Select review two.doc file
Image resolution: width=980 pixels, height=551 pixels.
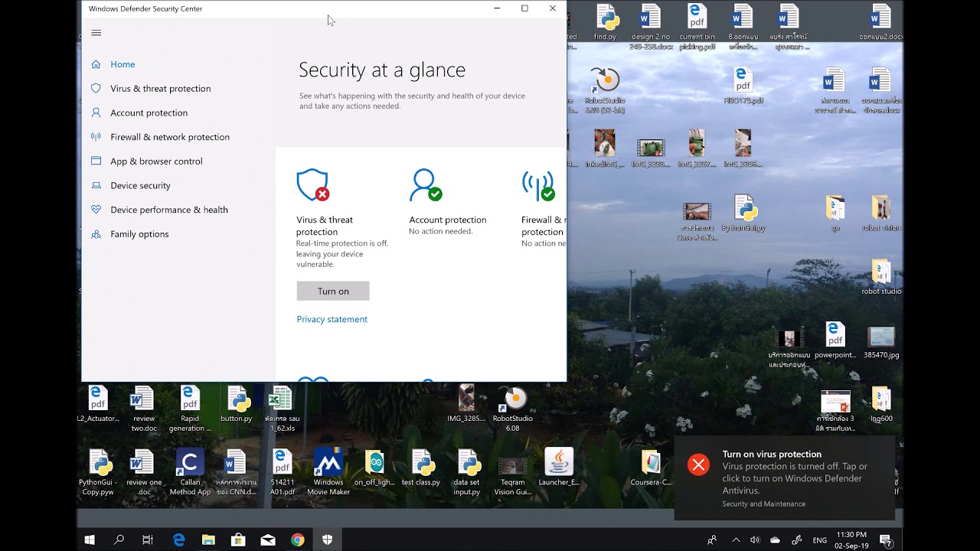tap(144, 408)
